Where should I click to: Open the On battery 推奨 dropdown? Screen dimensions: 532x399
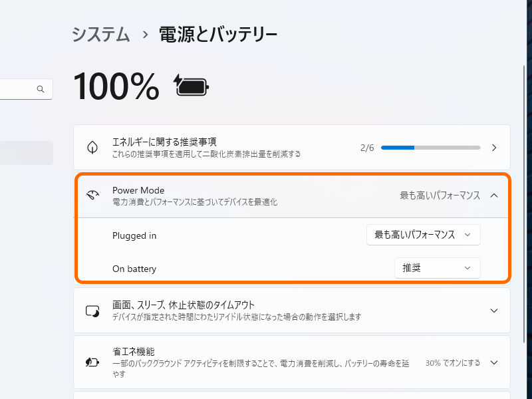(437, 268)
